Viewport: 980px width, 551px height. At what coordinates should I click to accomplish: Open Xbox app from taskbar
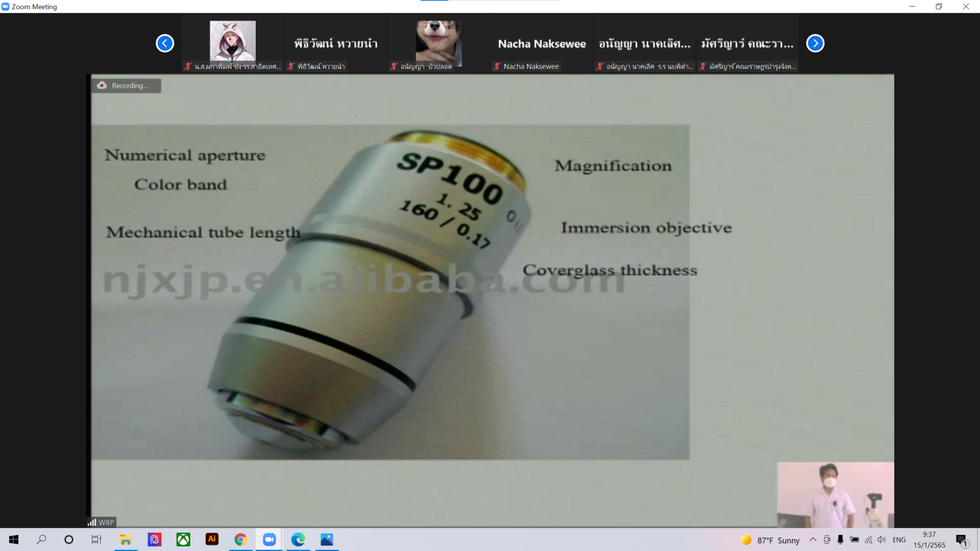coord(183,539)
